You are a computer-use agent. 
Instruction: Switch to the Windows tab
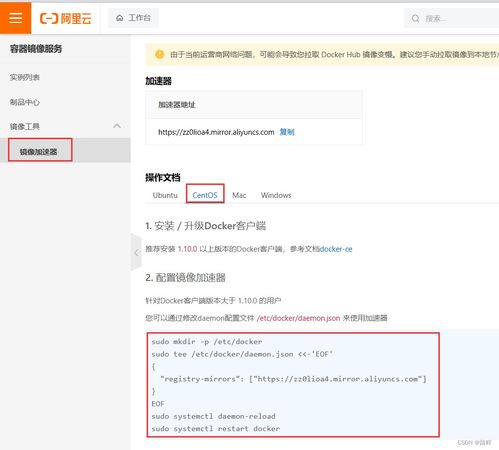click(x=276, y=195)
